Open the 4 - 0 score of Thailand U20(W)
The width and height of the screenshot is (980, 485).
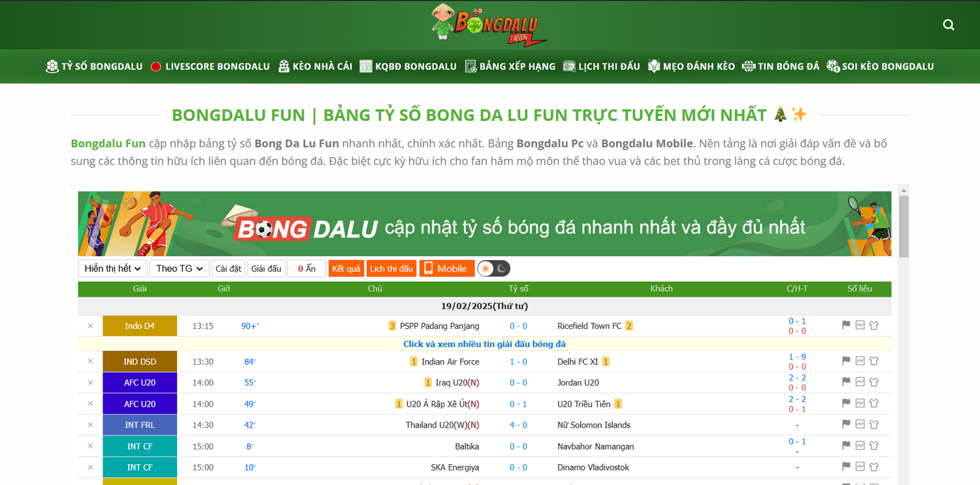point(518,425)
